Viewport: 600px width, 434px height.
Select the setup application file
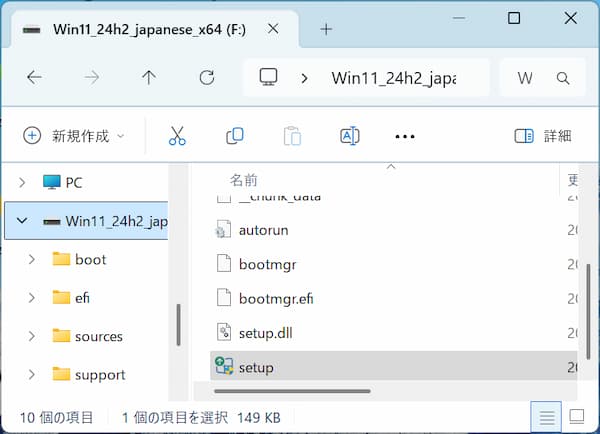click(393, 366)
